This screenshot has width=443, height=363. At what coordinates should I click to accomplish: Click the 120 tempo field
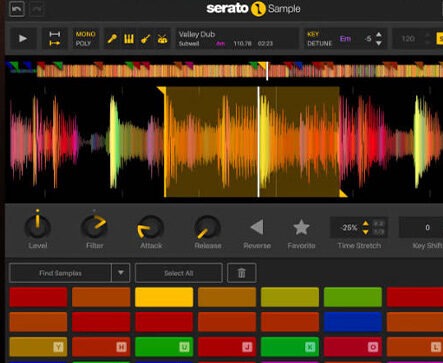click(x=408, y=39)
